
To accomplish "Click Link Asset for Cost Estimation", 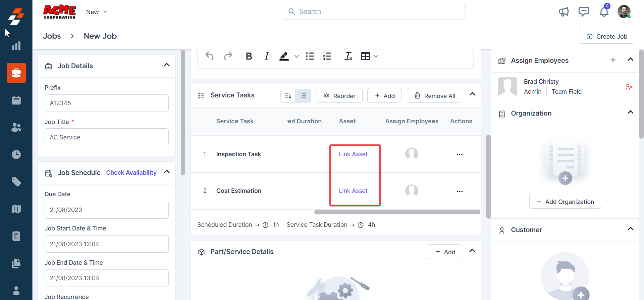I will pos(353,191).
